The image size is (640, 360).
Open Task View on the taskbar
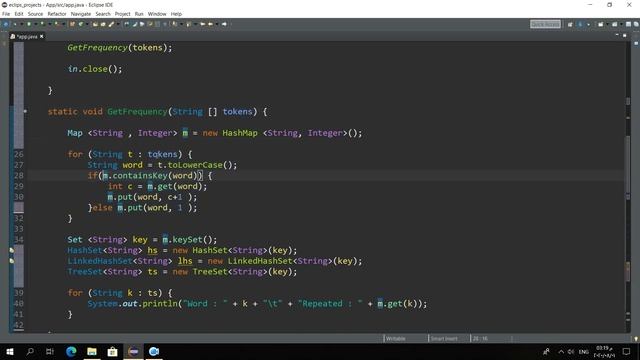[50, 351]
